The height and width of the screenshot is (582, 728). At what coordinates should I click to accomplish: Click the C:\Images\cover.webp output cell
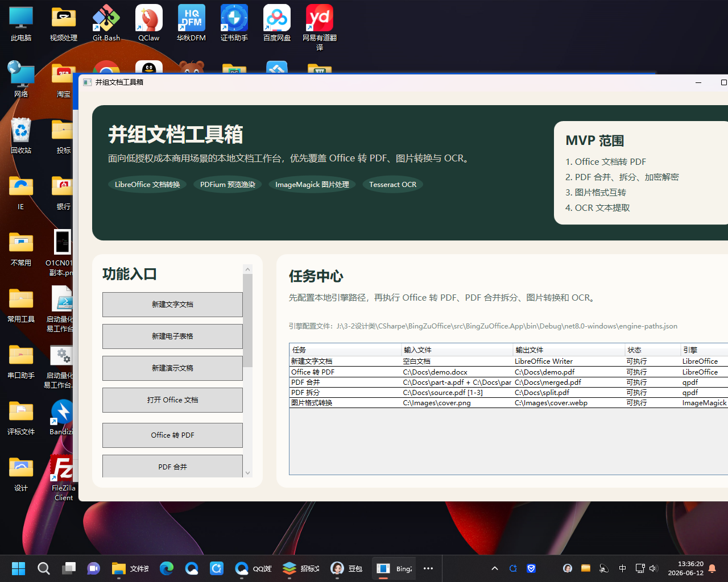(569, 403)
